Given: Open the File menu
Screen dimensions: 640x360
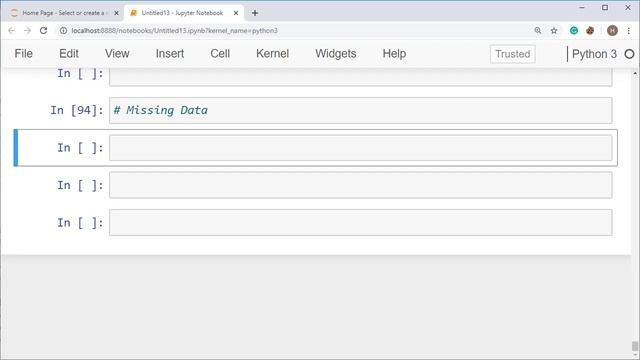Looking at the screenshot, I should 23,53.
